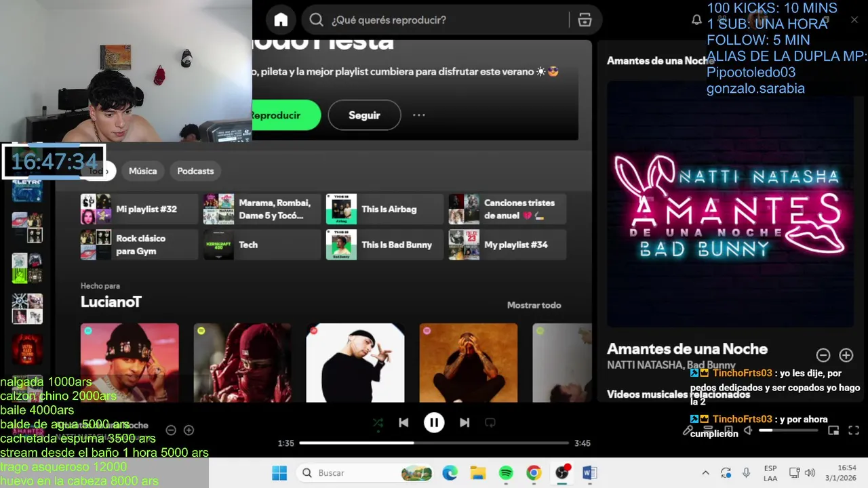This screenshot has width=868, height=488.
Task: Follow the playlist with Seguir
Action: 364,115
